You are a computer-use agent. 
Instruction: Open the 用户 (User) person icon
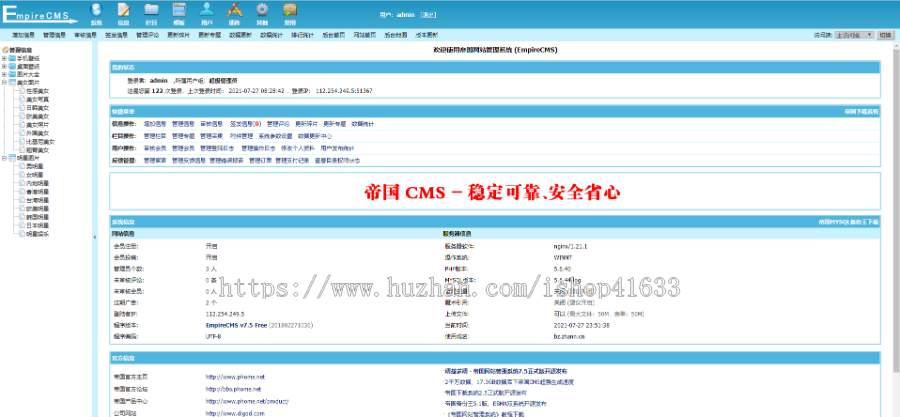[x=207, y=9]
